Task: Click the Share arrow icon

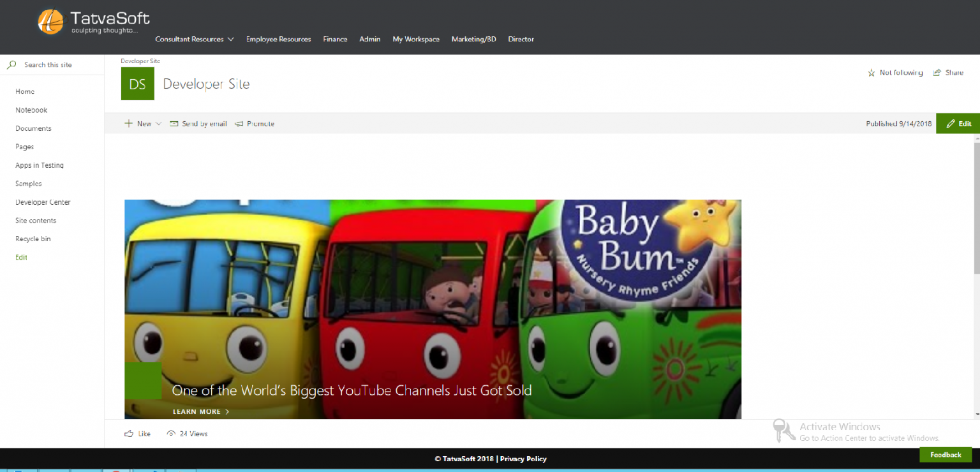Action: (937, 73)
